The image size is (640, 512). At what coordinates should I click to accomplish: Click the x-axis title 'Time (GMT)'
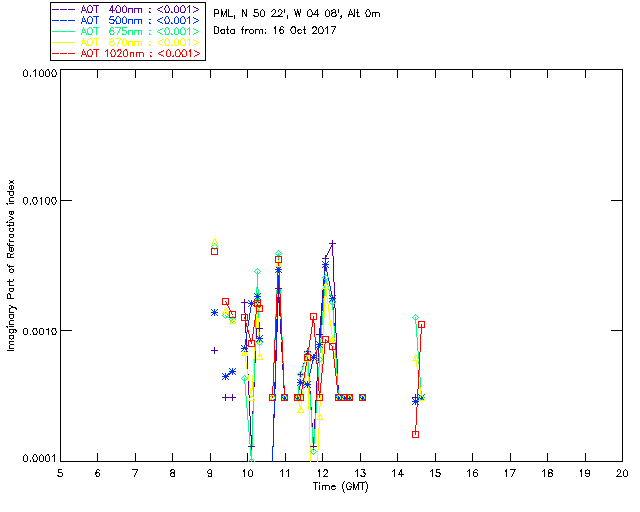(340, 487)
